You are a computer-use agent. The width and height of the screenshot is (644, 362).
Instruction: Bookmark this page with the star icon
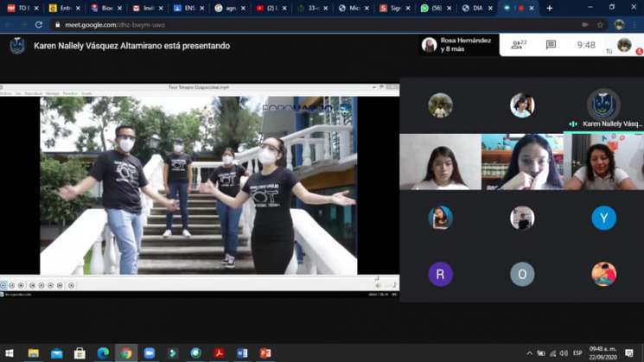click(x=600, y=25)
